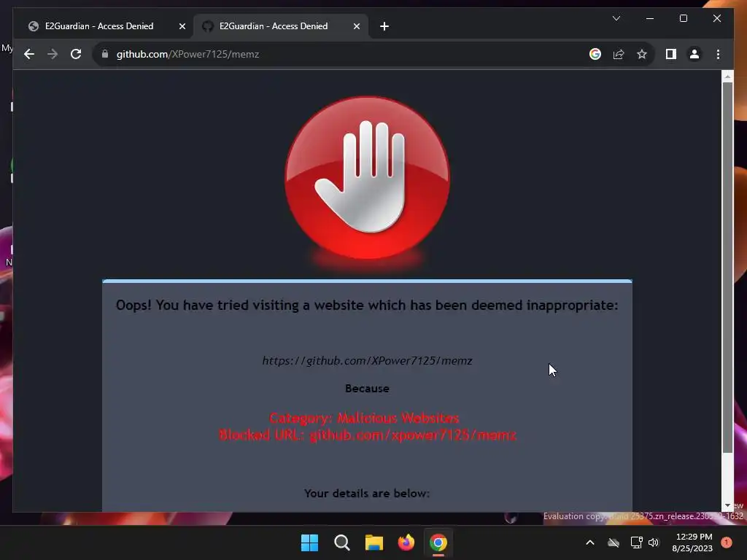Open the volume control from the tray
The height and width of the screenshot is (560, 747).
(654, 542)
